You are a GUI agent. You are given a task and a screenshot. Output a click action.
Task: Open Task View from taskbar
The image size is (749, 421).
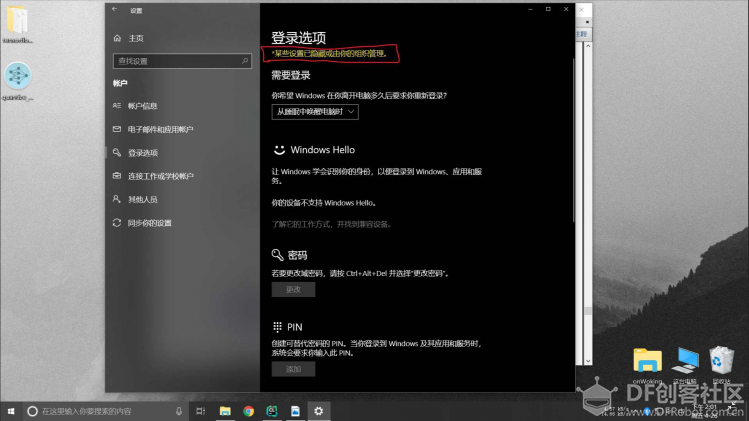201,411
